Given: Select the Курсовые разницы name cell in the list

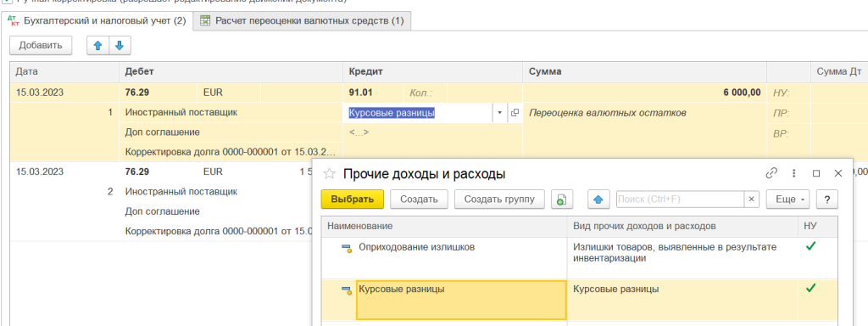Looking at the screenshot, I should (x=461, y=300).
